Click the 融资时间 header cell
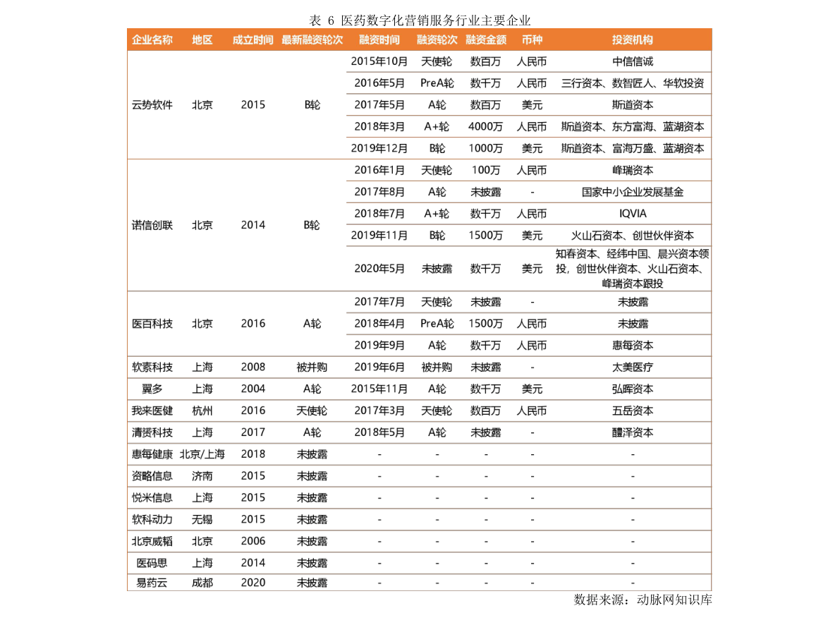This screenshot has width=840, height=620. click(379, 40)
